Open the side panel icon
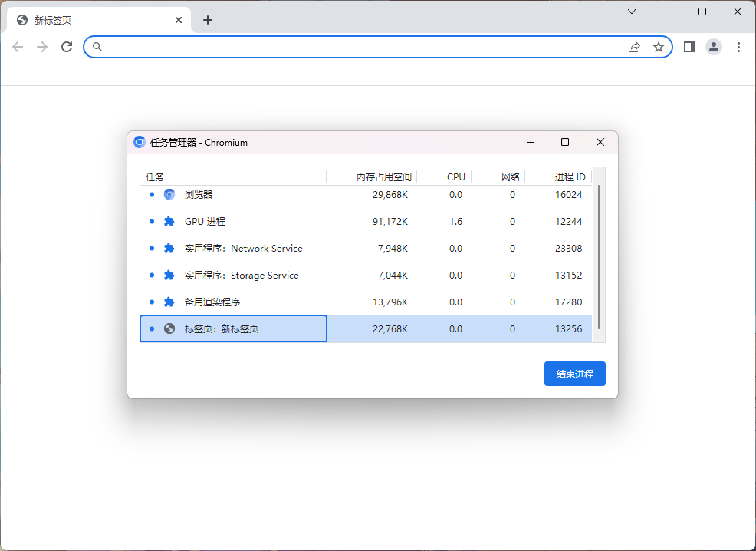The height and width of the screenshot is (551, 756). pyautogui.click(x=689, y=47)
